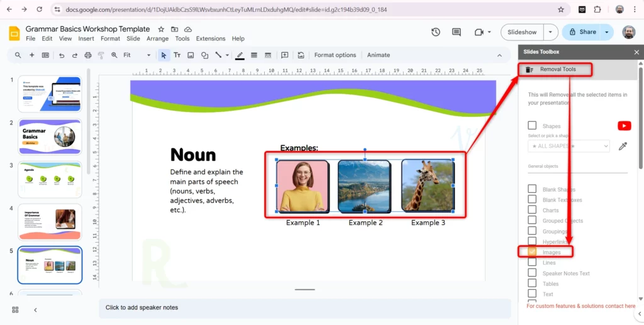The image size is (644, 325).
Task: Open the ALL SHAPES dropdown
Action: coord(569,146)
